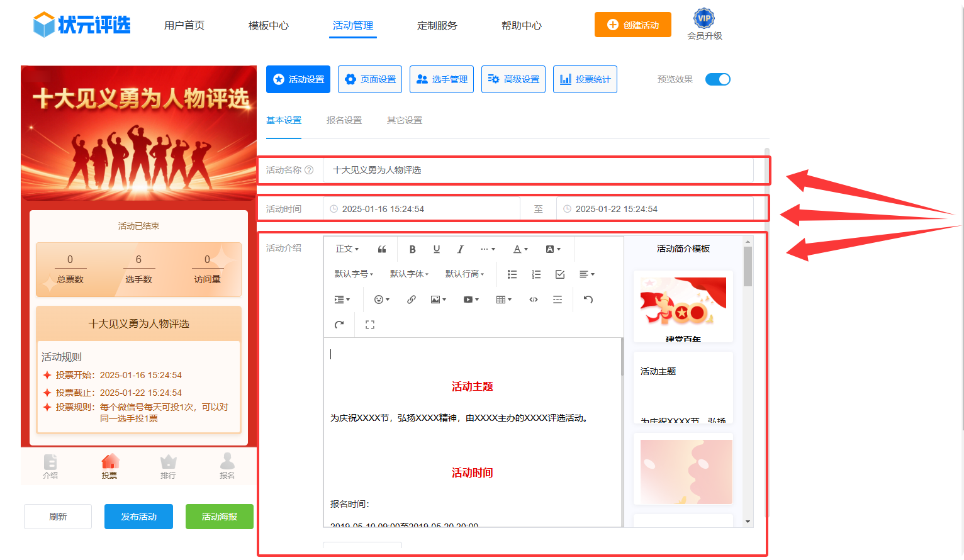Toggle the 预览效果 switch
The image size is (964, 560).
tap(718, 79)
